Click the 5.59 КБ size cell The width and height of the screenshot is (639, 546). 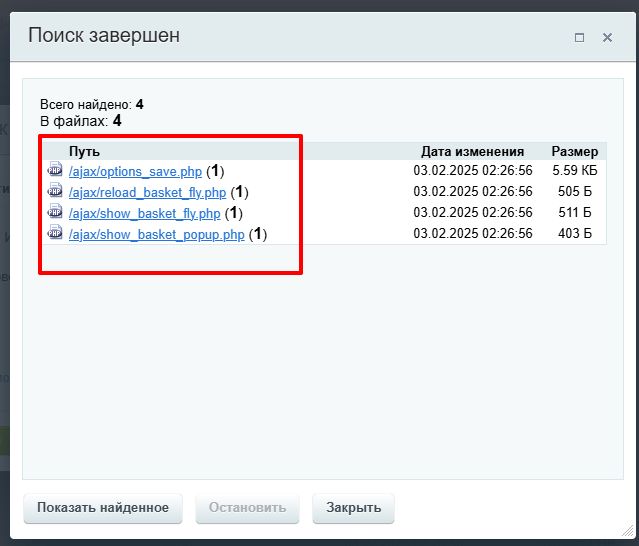(574, 171)
